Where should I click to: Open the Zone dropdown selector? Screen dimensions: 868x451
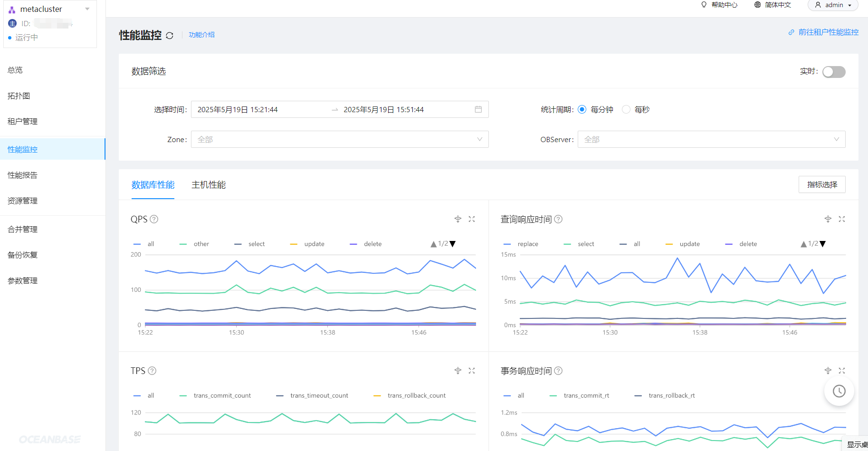[x=339, y=139]
